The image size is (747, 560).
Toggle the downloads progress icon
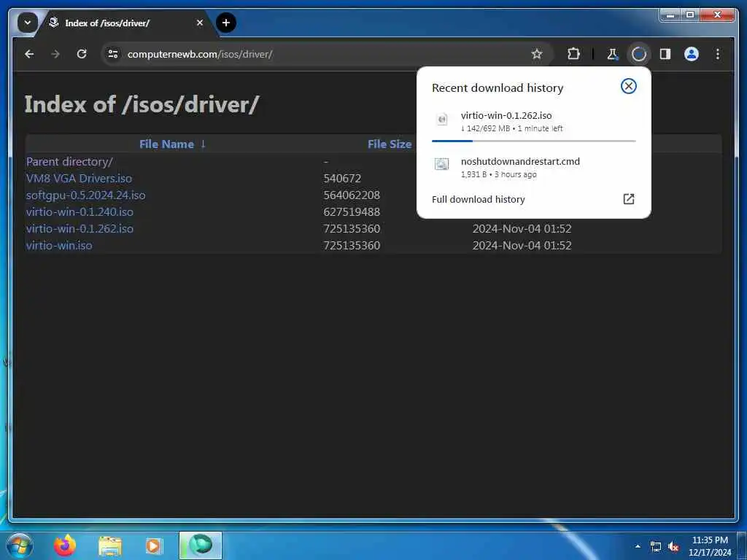click(639, 54)
